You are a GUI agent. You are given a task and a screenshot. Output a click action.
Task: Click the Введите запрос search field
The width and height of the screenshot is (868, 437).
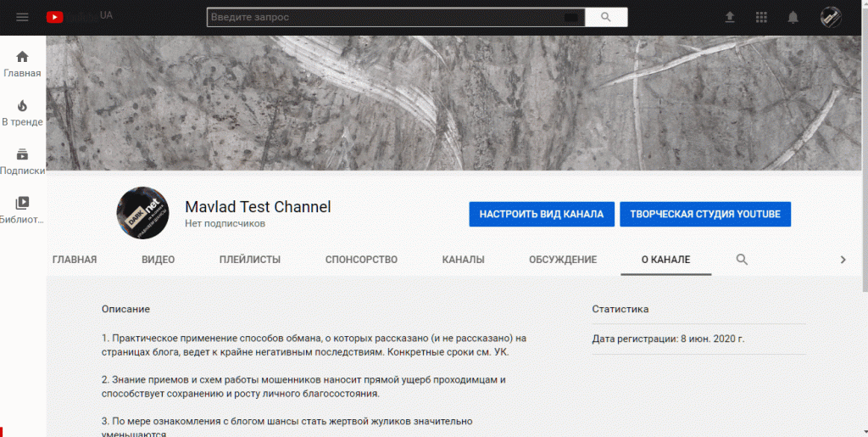[386, 17]
